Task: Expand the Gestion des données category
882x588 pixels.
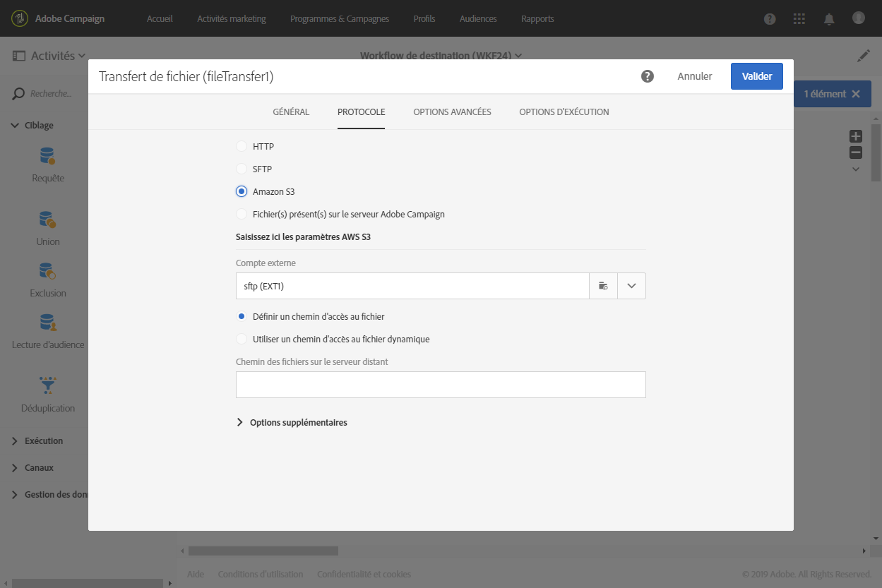Action: (49, 495)
